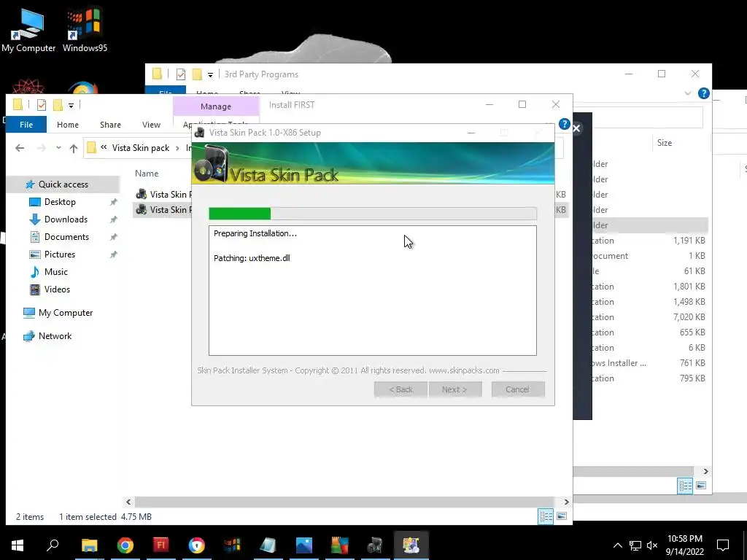The width and height of the screenshot is (747, 560).
Task: Expand ribbon chevron in 3rd Party Programs window
Action: pyautogui.click(x=687, y=93)
